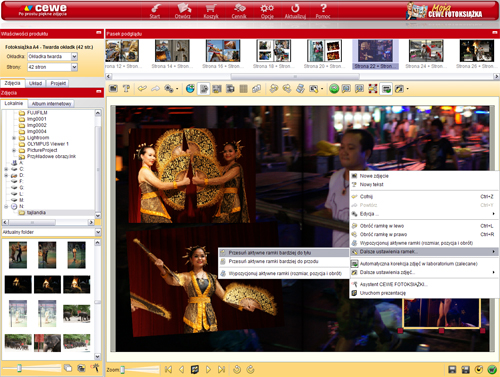Click the undo arrow toolbar icon
Viewport: 500px width, 377px height.
[142, 89]
